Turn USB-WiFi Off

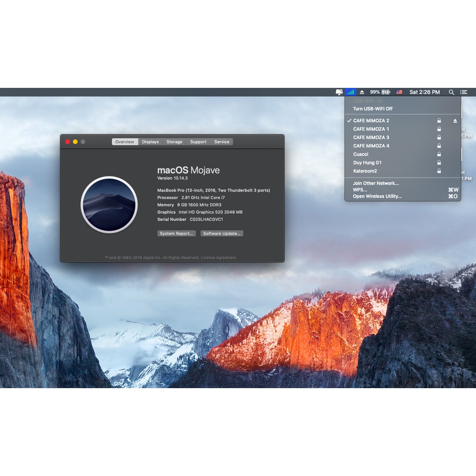(372, 109)
